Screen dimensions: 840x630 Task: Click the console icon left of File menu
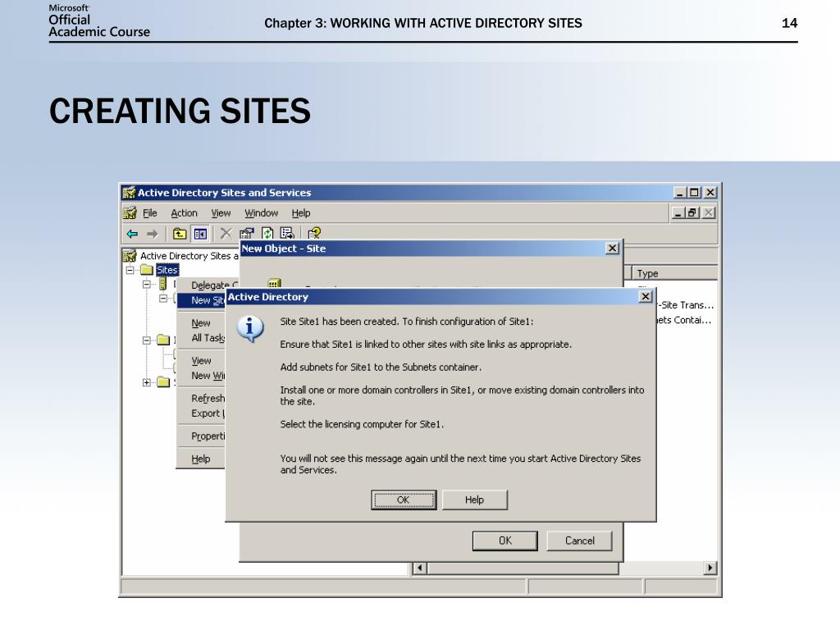[130, 213]
